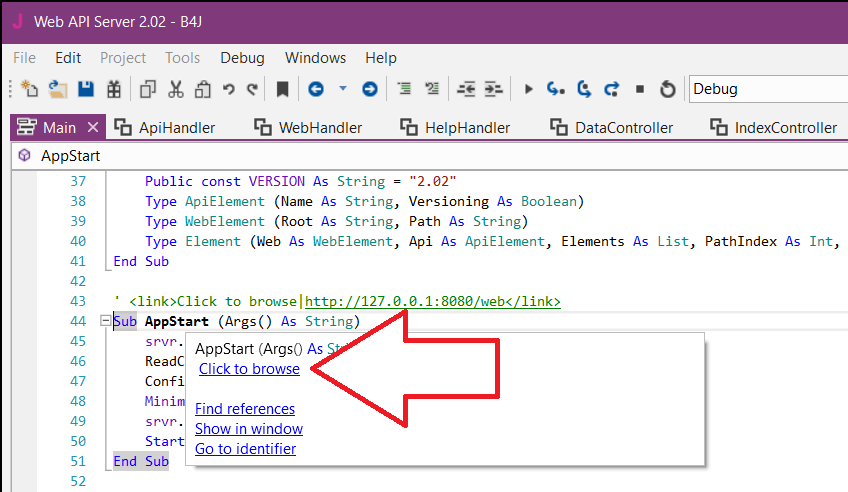Screen dimensions: 848x492
Task: Click the 'Click to browse' popup link
Action: pos(249,369)
